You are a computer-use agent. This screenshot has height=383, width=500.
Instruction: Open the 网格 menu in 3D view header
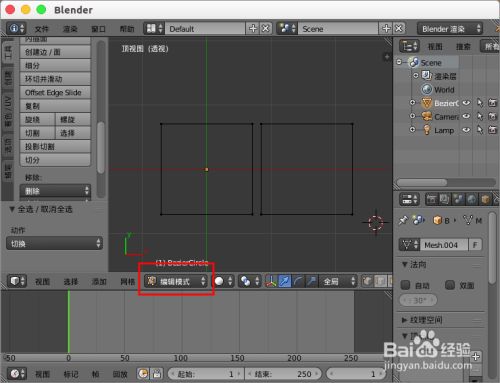coord(127,282)
